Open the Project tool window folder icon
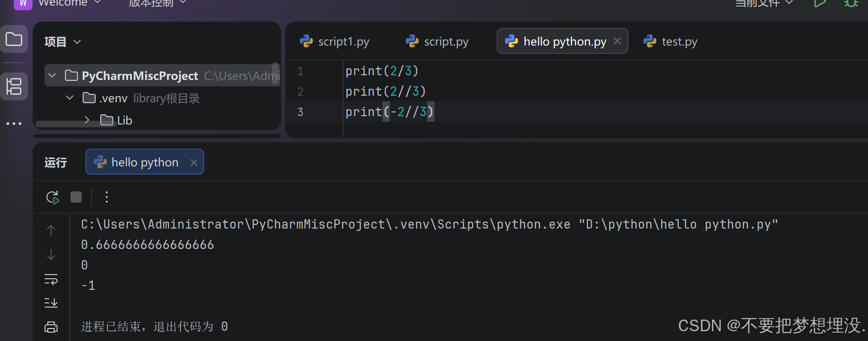This screenshot has height=341, width=868. coord(14,39)
